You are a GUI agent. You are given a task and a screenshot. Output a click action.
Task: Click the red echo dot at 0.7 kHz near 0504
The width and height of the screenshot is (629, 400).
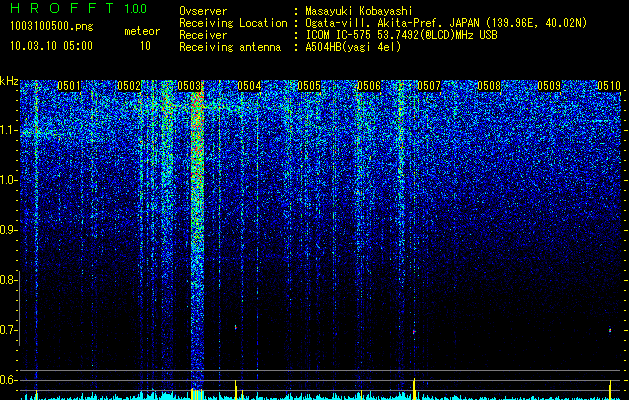point(235,327)
